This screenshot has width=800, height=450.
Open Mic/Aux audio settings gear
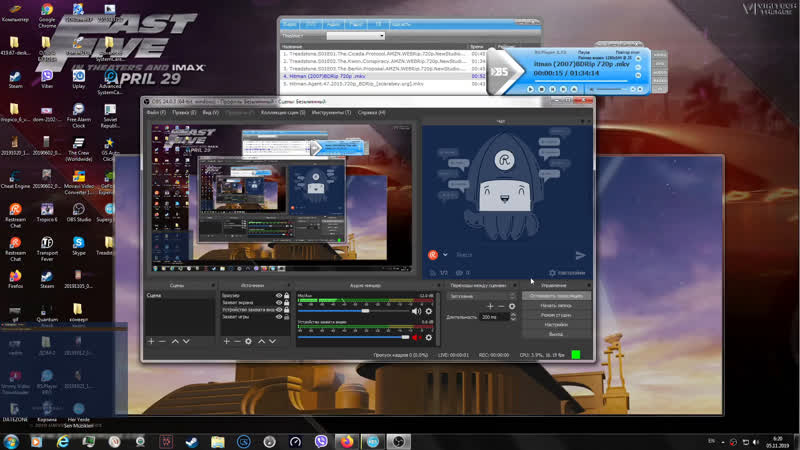coord(429,311)
